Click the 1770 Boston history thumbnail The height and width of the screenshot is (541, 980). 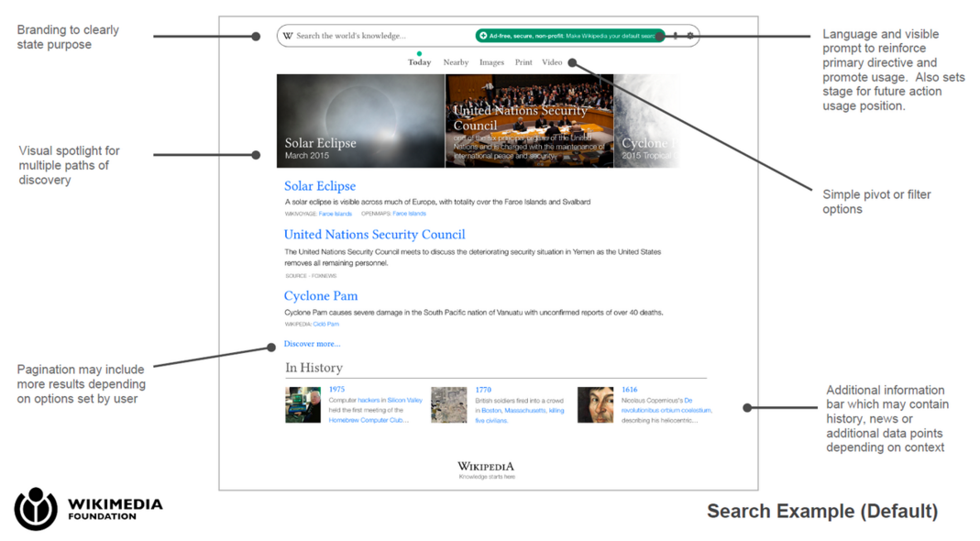[x=449, y=404]
